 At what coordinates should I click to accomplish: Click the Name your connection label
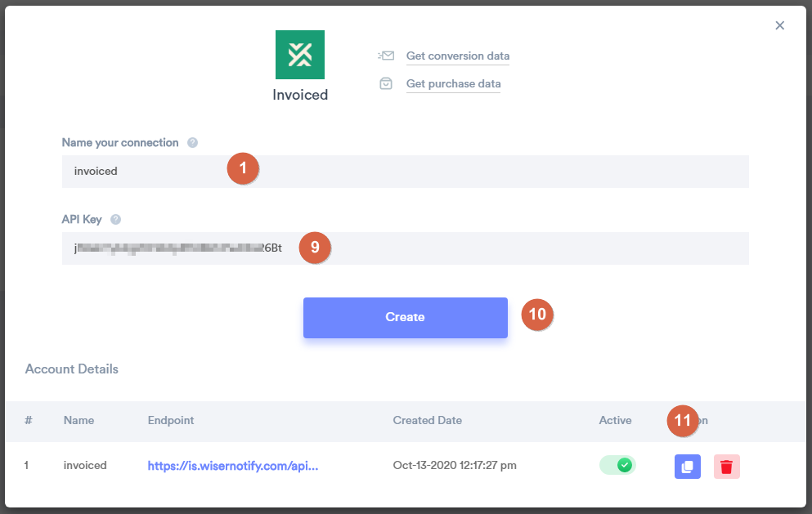pyautogui.click(x=120, y=143)
